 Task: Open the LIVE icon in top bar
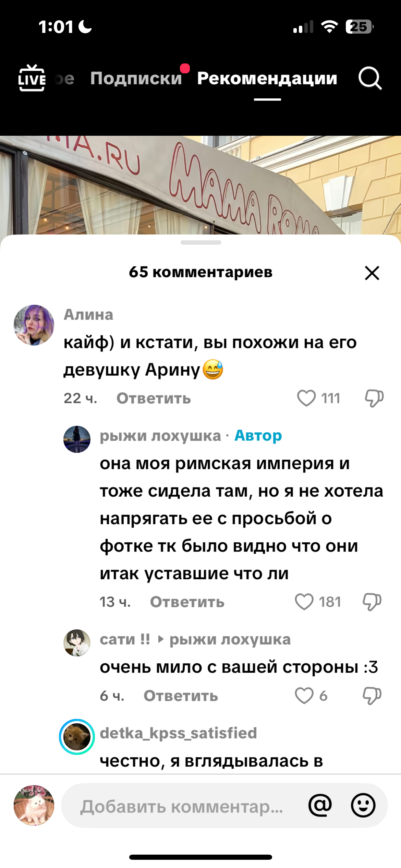[x=32, y=78]
